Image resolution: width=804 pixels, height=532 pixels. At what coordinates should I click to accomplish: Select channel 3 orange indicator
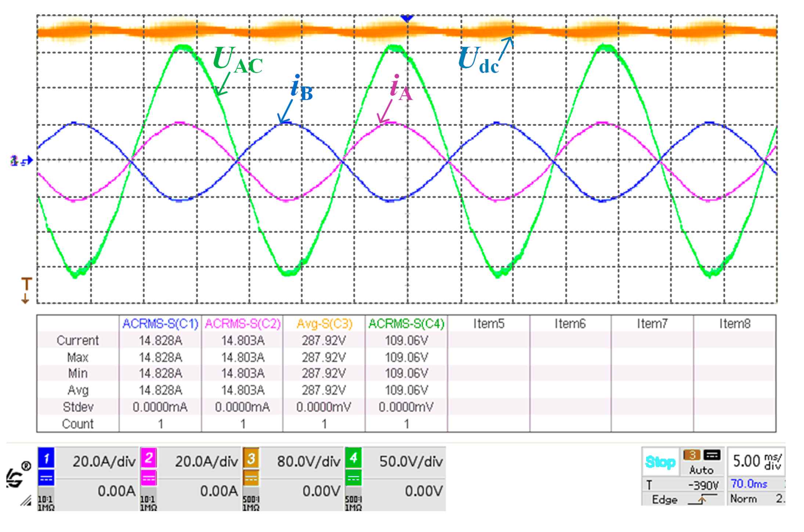[251, 458]
